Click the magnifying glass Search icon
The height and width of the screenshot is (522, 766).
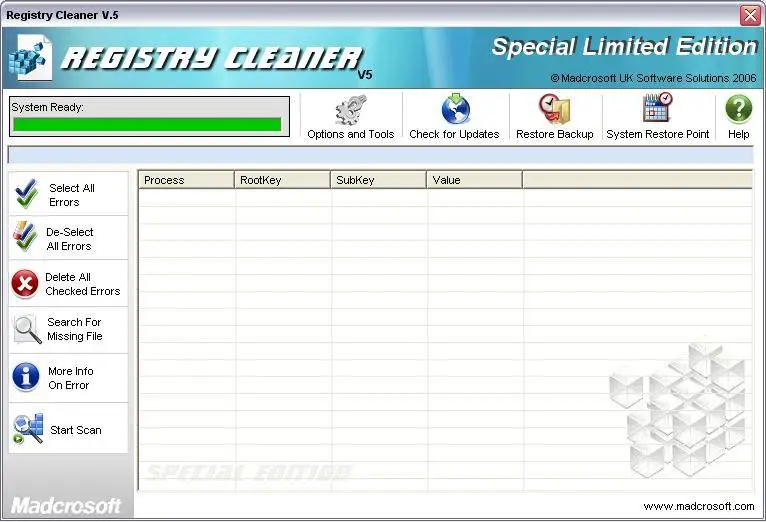(x=27, y=329)
